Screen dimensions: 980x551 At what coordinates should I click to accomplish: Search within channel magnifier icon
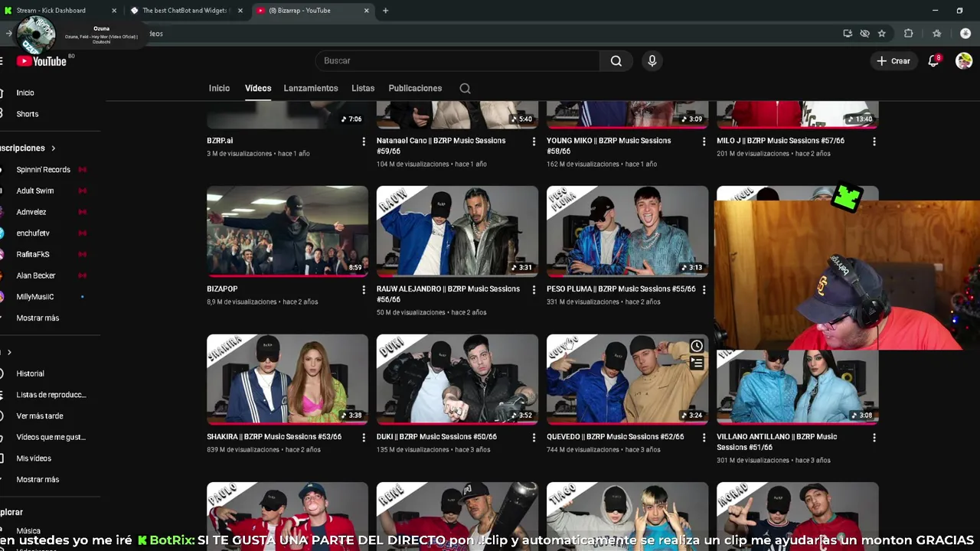[465, 88]
